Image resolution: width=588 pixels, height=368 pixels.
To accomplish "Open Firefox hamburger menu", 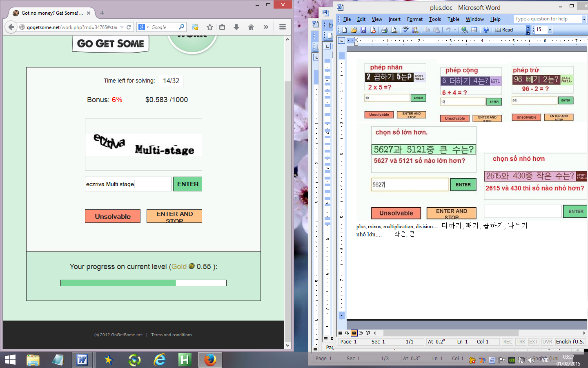I will click(282, 27).
